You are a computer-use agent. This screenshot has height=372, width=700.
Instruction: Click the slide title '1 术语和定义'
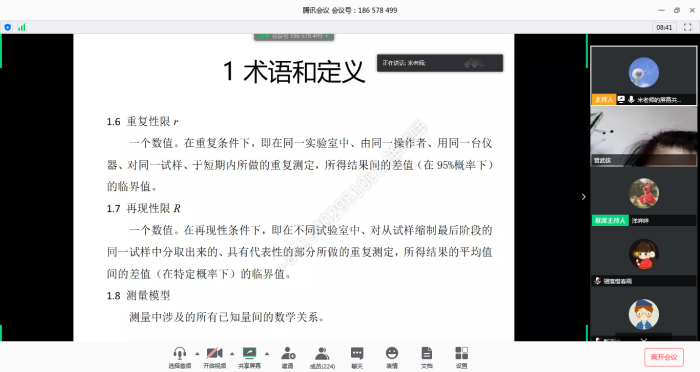(294, 71)
